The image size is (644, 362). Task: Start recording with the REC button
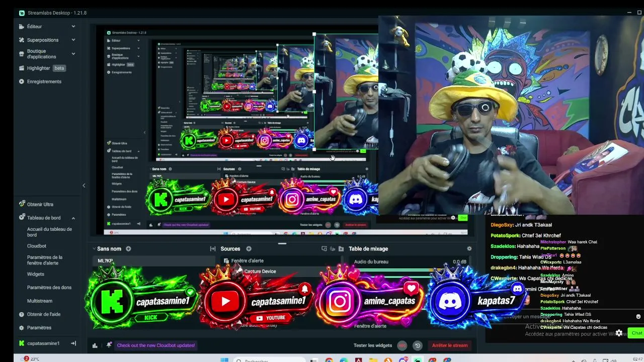coord(402,345)
